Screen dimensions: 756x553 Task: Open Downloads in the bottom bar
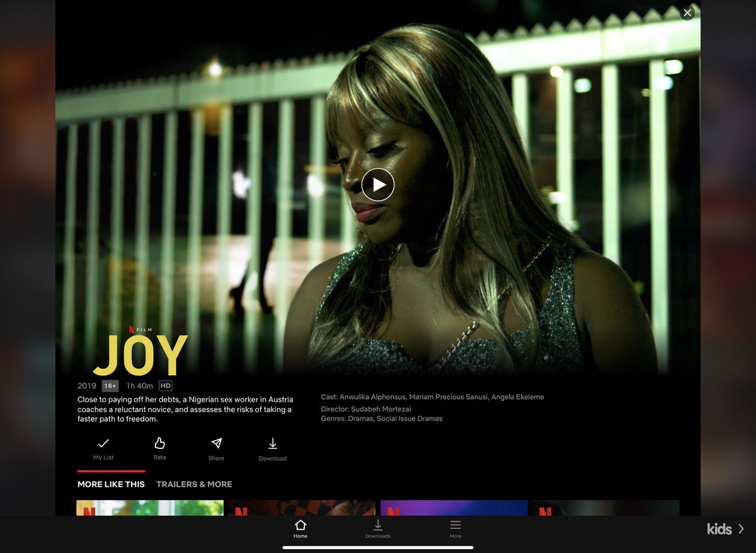tap(378, 529)
